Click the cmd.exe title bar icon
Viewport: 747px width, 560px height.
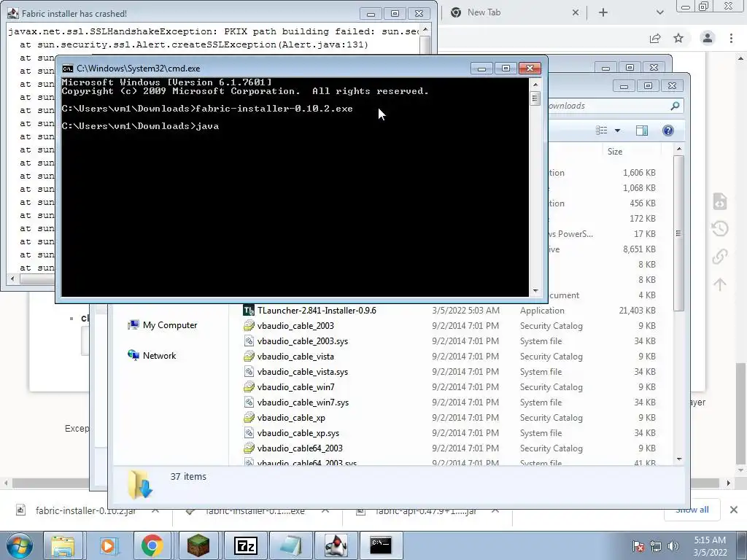tap(68, 68)
